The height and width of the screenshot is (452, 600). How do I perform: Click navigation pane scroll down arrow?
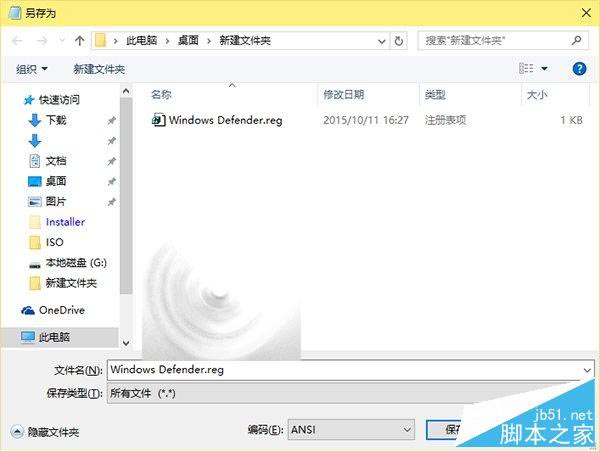(126, 343)
